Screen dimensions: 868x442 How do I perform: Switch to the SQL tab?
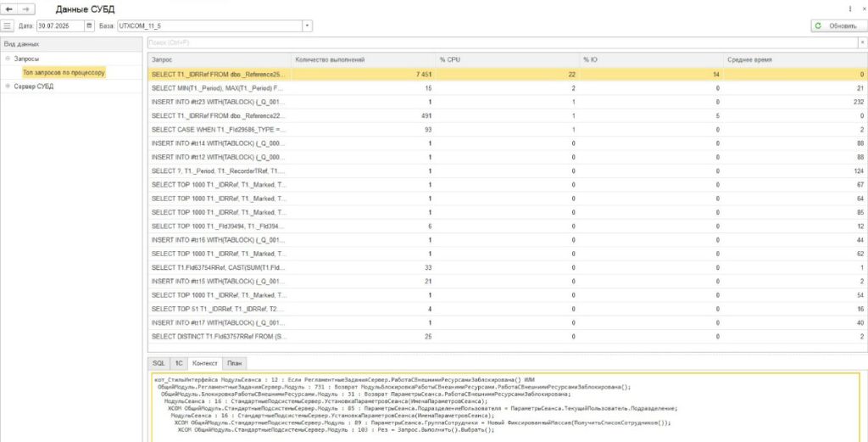coord(159,362)
